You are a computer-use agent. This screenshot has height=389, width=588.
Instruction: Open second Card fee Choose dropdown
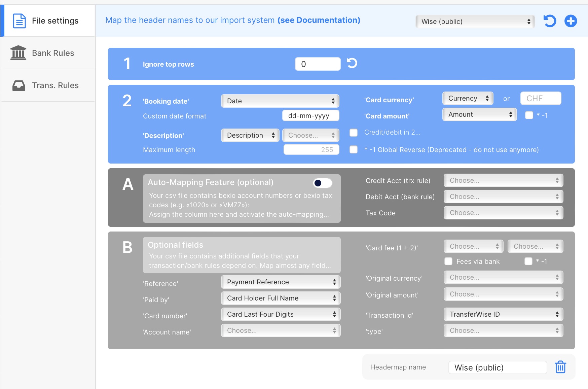[535, 246]
